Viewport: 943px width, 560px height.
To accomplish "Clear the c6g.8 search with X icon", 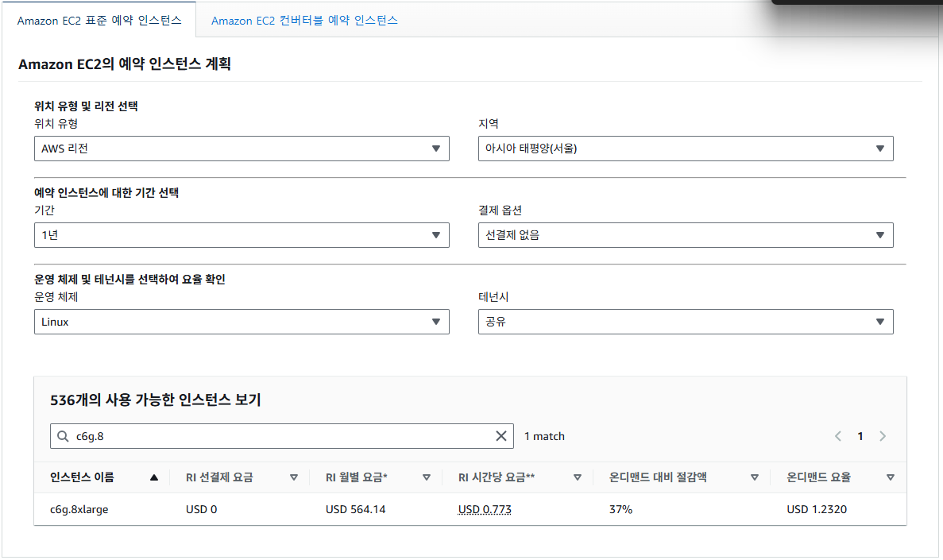I will point(501,436).
